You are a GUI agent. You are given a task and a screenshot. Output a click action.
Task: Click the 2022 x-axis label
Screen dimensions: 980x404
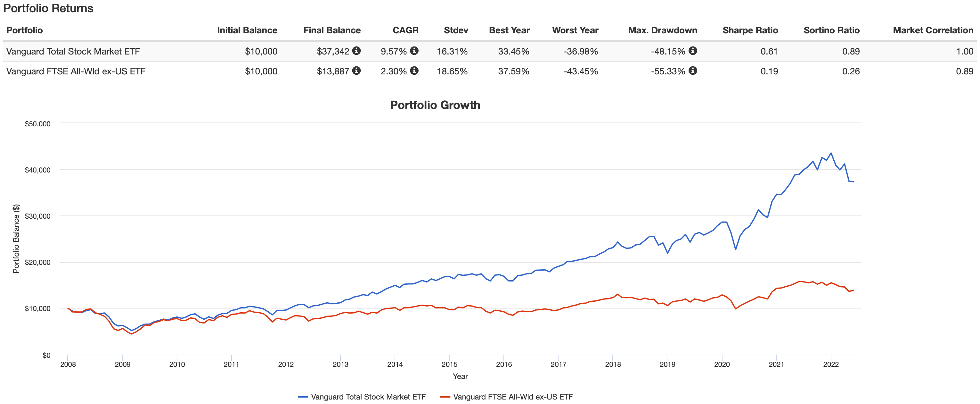[x=831, y=364]
